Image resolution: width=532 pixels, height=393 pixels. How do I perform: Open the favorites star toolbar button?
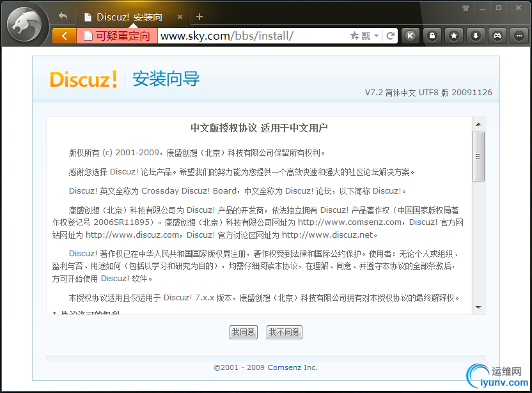tap(453, 36)
